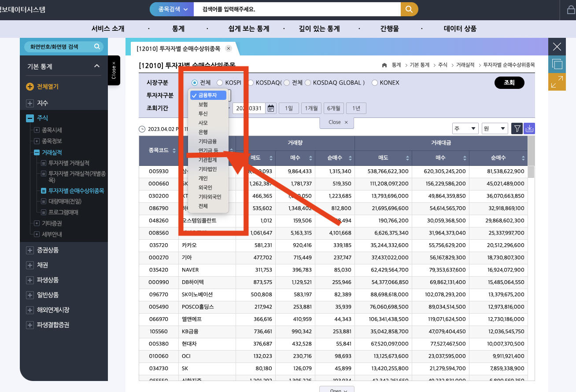
Task: Collapse the 주식 tree node
Action: click(x=30, y=118)
